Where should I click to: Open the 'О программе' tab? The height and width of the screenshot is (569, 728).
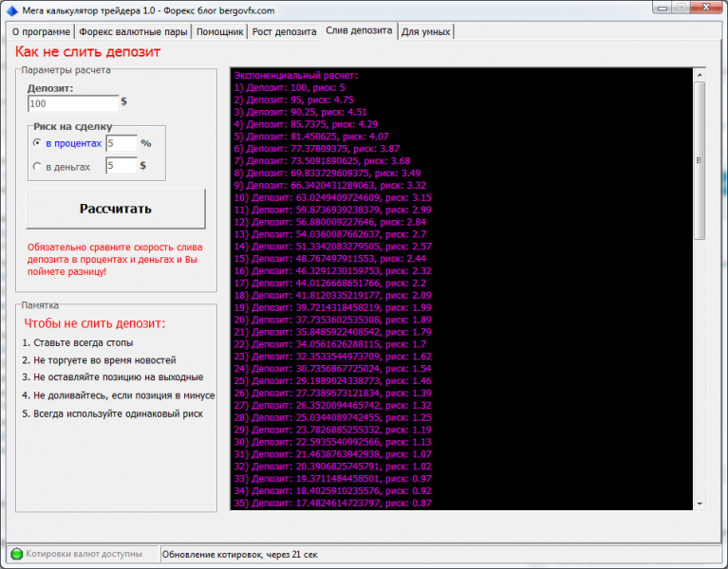point(41,31)
